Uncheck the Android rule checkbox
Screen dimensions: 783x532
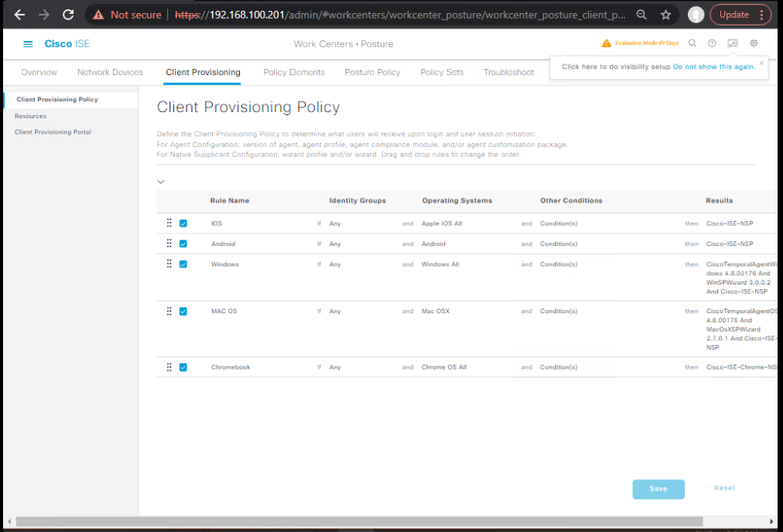[183, 244]
